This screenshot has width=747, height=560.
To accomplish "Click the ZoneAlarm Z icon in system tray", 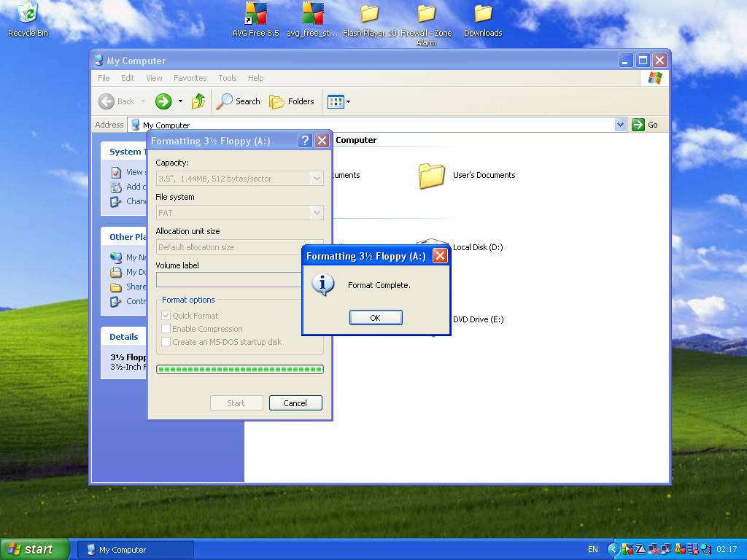I will click(640, 550).
